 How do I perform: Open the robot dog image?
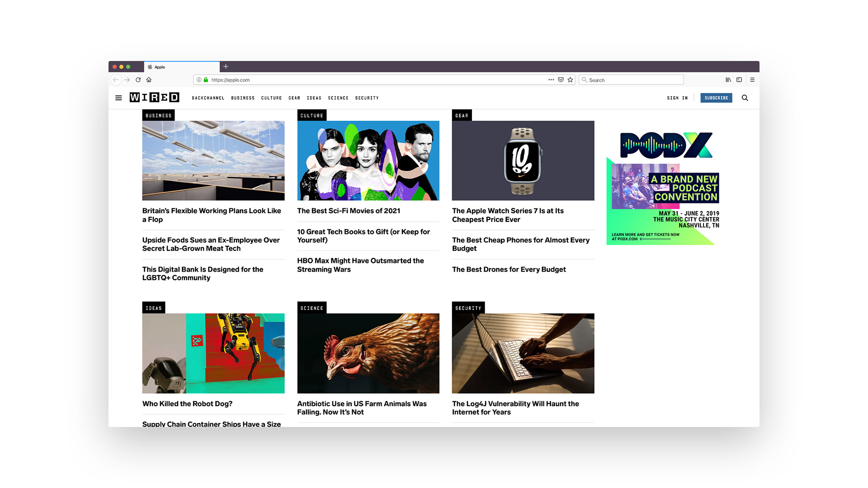(x=213, y=353)
